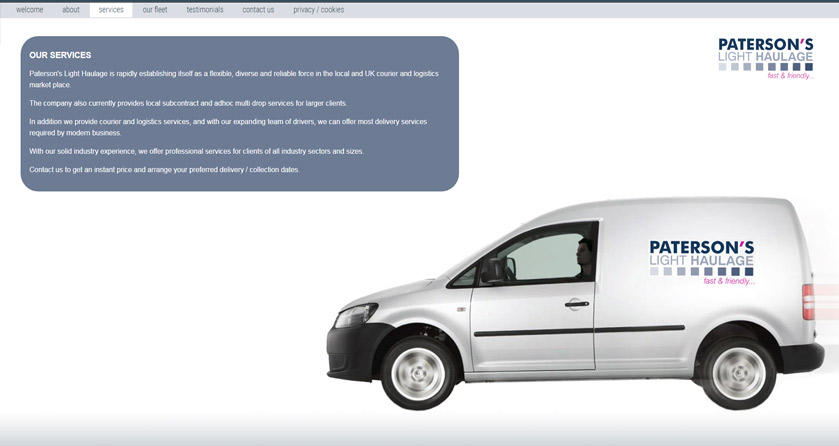Click the Paterson's Light Haulage header logo
This screenshot has height=446, width=839.
(766, 58)
